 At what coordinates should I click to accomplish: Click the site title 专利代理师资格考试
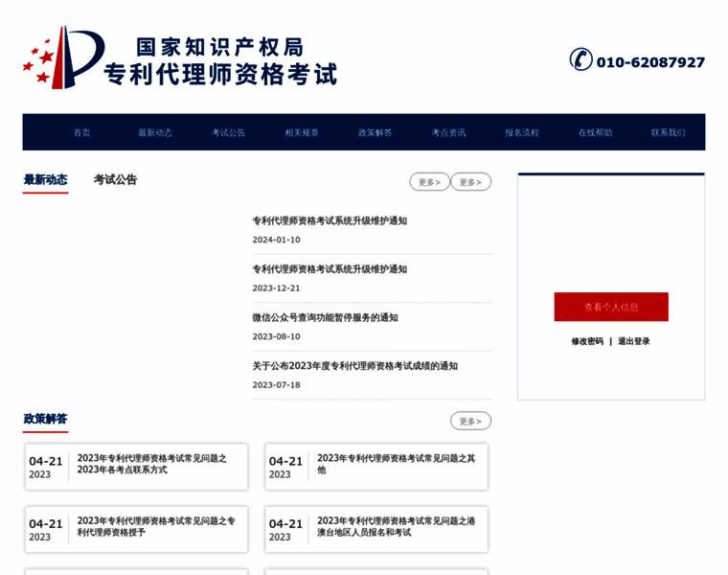[x=220, y=75]
